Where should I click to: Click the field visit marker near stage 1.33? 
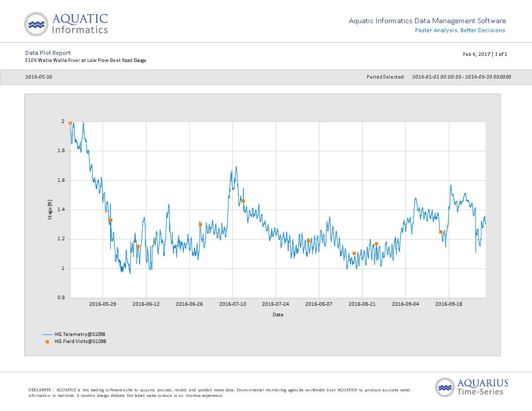pyautogui.click(x=111, y=220)
